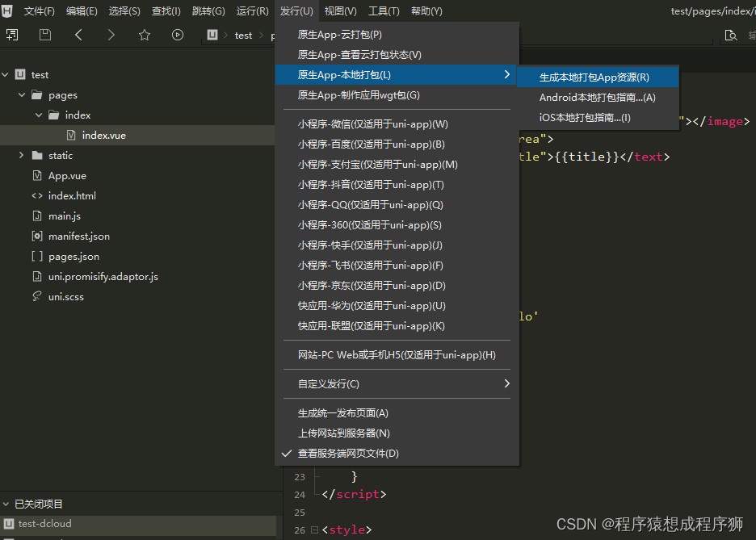Viewport: 756px width, 540px height.
Task: Choose 小程序-微信 publish option
Action: point(372,124)
